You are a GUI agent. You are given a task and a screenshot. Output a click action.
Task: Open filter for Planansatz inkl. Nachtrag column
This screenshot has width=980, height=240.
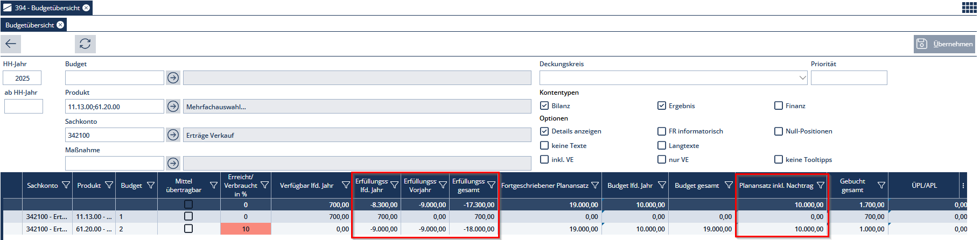tap(820, 185)
